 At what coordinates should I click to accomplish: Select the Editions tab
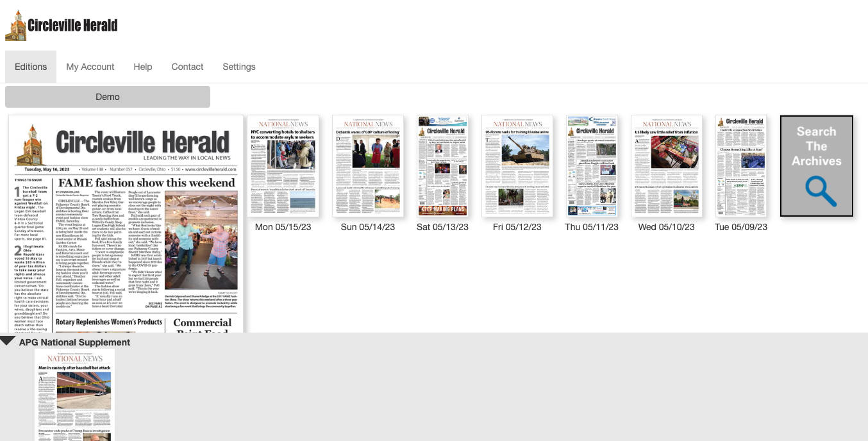pyautogui.click(x=31, y=67)
